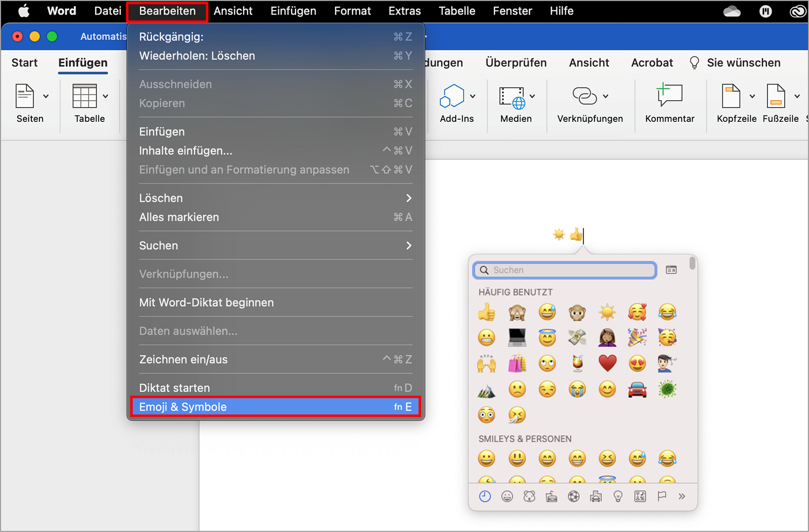Jump to Symbols category icon

pos(640,496)
